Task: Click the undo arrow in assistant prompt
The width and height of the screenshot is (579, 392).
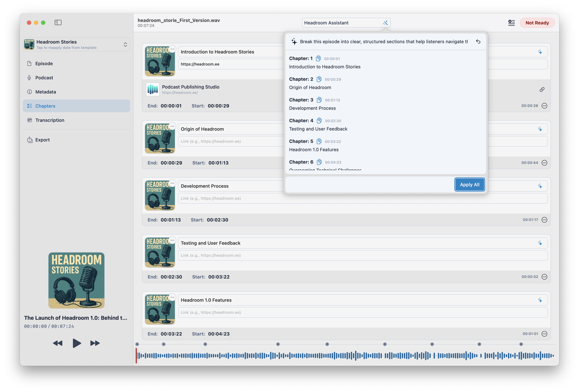Action: [478, 42]
